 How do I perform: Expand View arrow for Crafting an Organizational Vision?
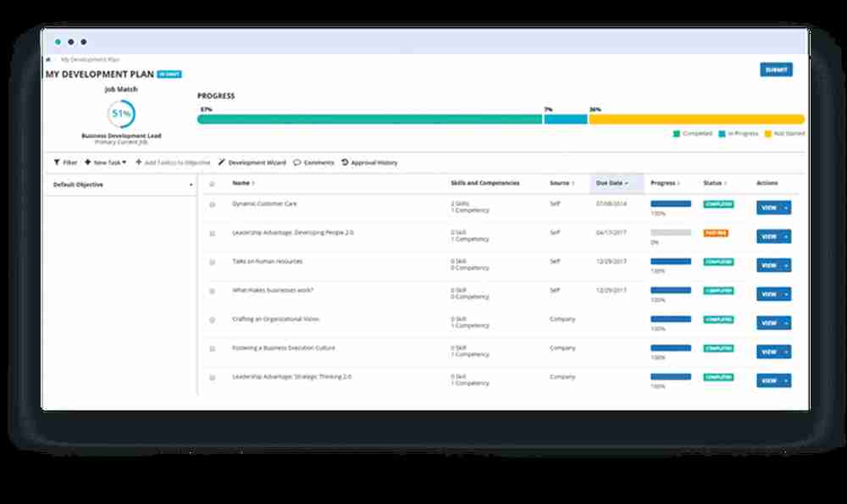[786, 323]
